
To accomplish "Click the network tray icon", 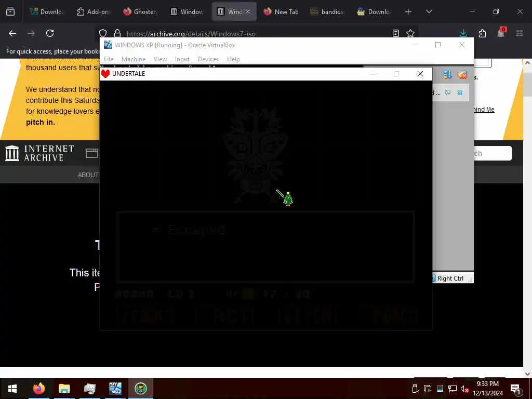I will (453, 389).
